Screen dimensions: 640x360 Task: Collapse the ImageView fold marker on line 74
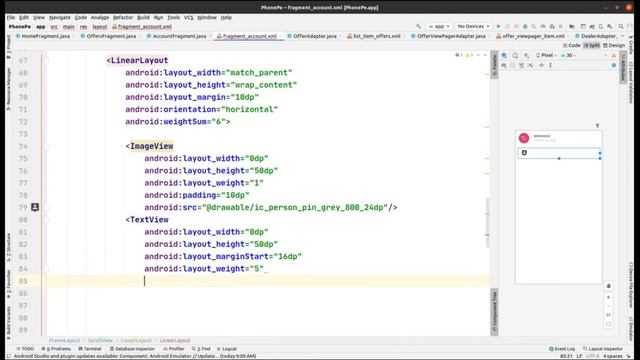pos(46,146)
